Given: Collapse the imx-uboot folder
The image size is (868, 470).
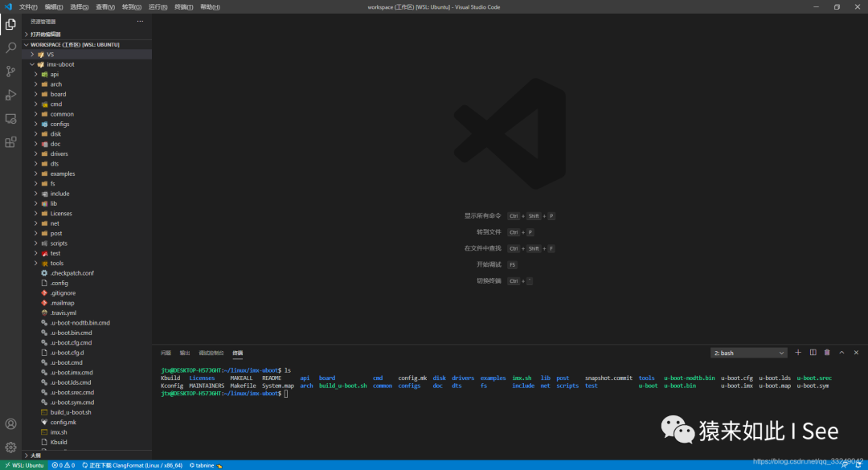Looking at the screenshot, I should coord(87,64).
